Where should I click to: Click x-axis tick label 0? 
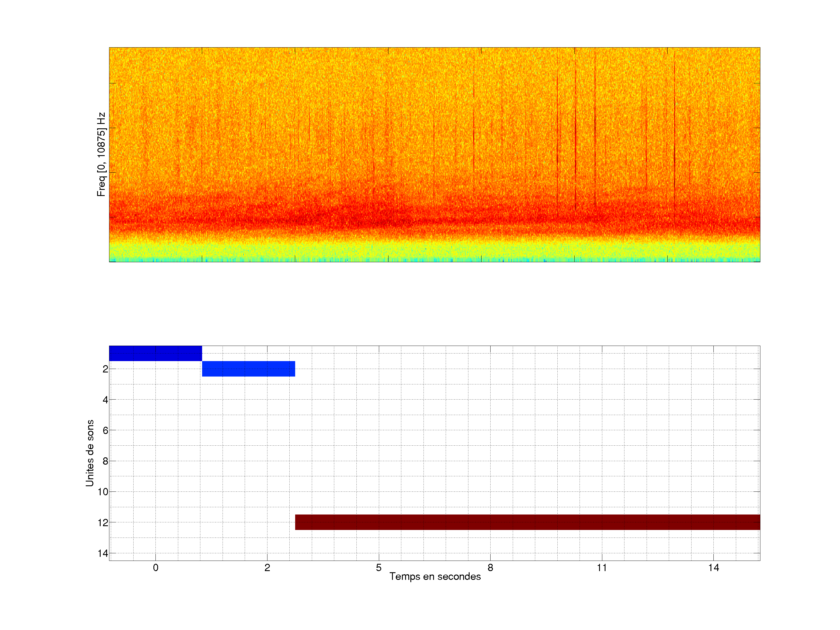pos(156,568)
